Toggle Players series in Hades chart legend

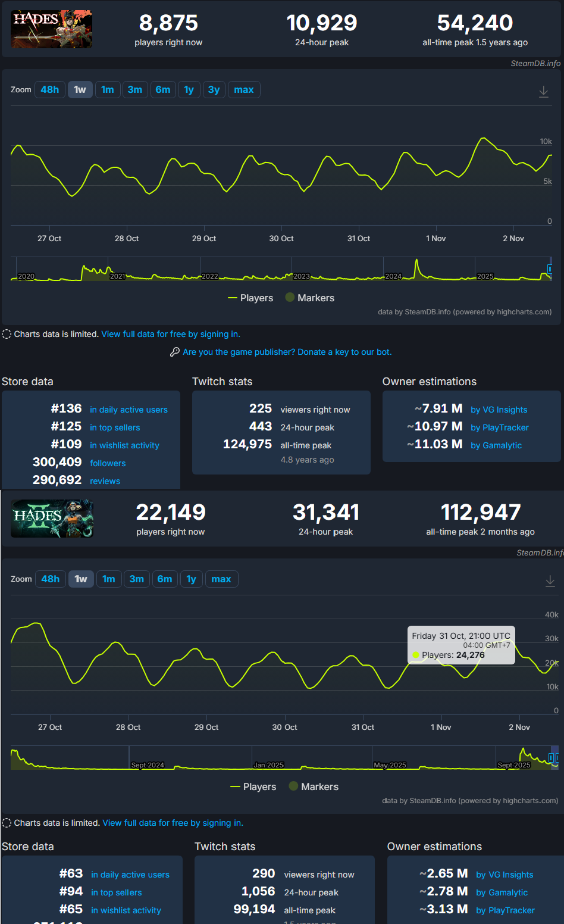pyautogui.click(x=250, y=298)
